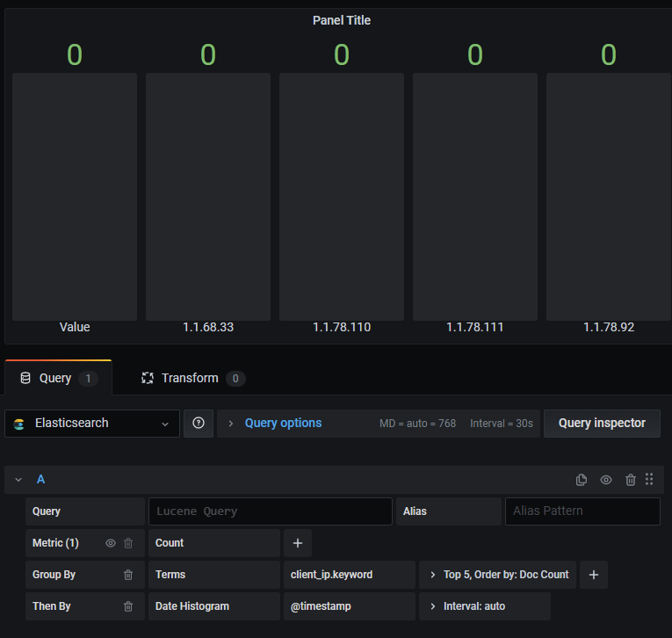The height and width of the screenshot is (638, 672).
Task: Click the drag handle dots of query A
Action: (x=649, y=479)
